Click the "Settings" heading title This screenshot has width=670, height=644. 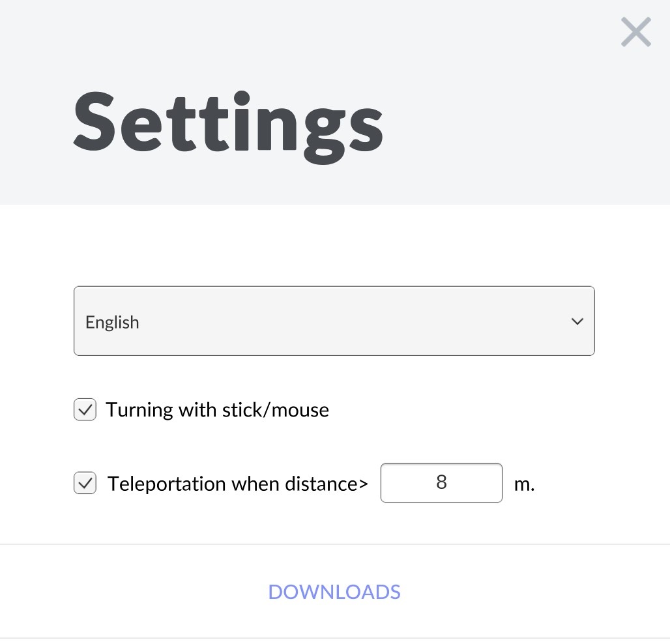click(228, 124)
